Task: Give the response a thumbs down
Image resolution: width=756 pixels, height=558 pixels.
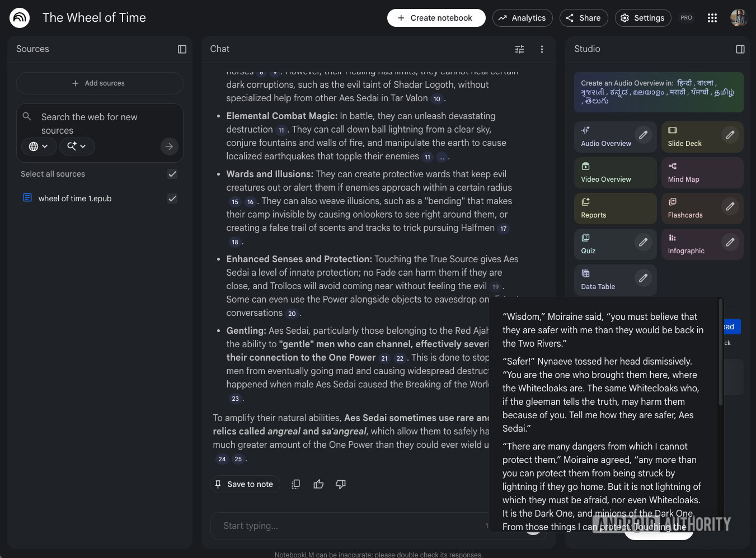Action: pyautogui.click(x=340, y=484)
